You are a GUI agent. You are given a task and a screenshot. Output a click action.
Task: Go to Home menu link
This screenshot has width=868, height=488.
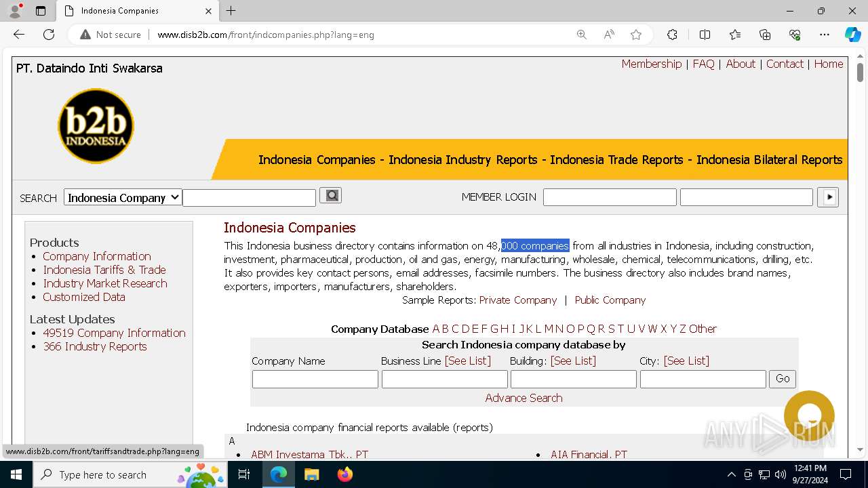click(829, 64)
